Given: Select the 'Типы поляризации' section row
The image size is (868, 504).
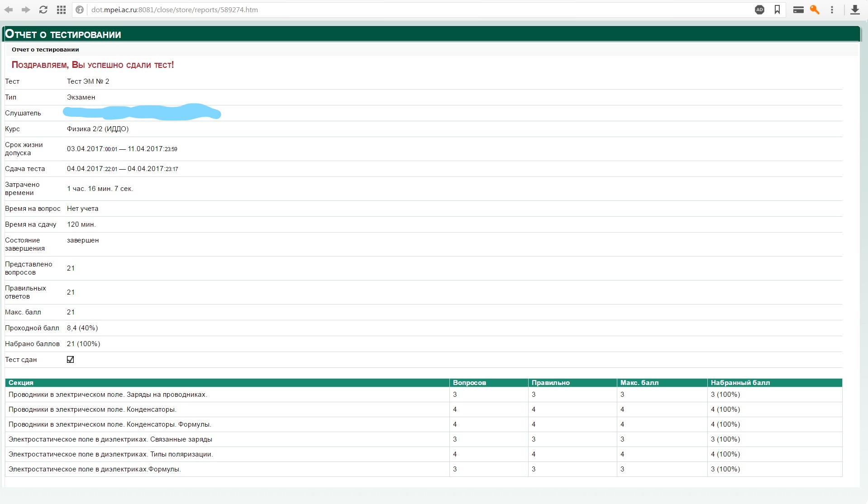Looking at the screenshot, I should pyautogui.click(x=110, y=454).
